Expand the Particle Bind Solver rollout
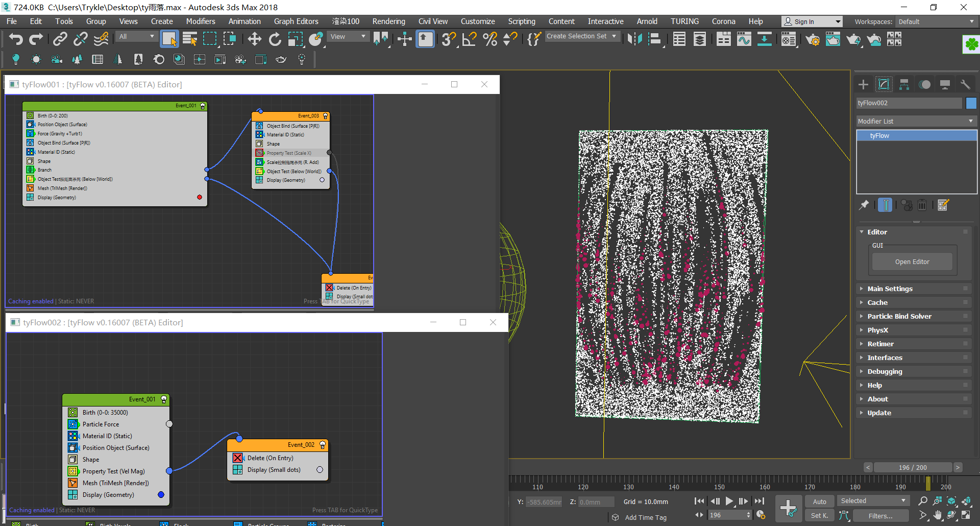The image size is (980, 526). point(914,316)
